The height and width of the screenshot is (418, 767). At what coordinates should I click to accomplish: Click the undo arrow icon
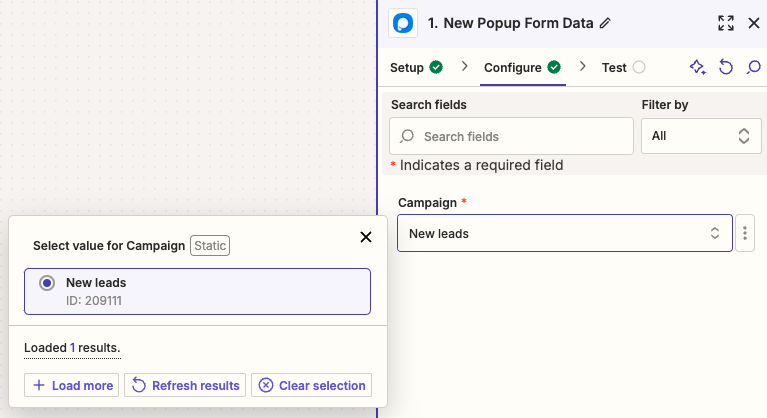(727, 68)
